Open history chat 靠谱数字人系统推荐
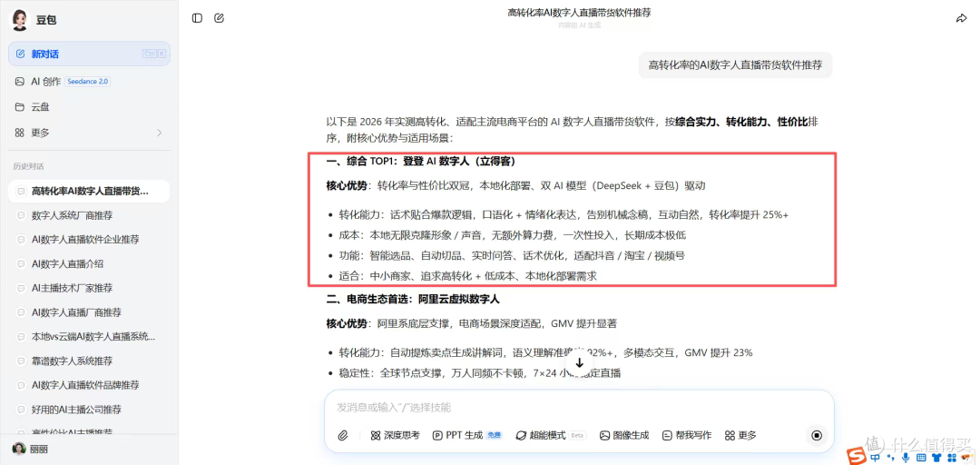The height and width of the screenshot is (465, 980). [x=89, y=361]
